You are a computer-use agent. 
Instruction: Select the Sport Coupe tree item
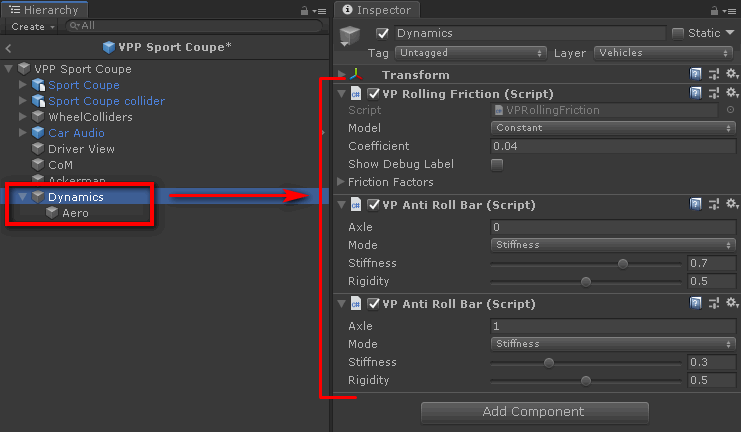(x=84, y=85)
